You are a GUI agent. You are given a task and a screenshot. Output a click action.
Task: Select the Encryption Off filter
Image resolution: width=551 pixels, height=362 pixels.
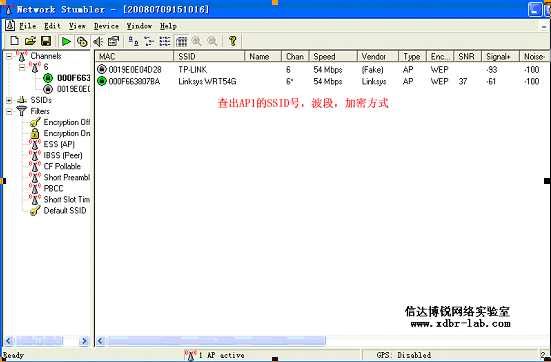(67, 122)
